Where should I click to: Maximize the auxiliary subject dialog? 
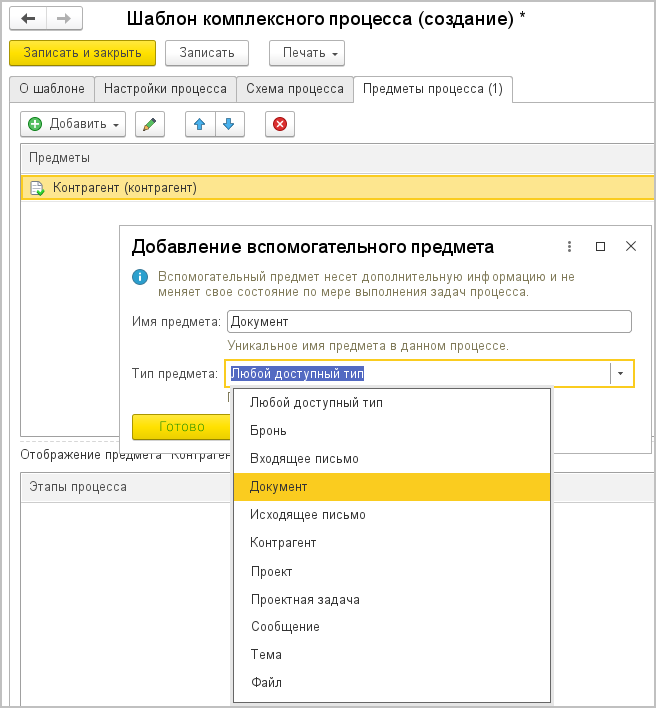tap(600, 246)
